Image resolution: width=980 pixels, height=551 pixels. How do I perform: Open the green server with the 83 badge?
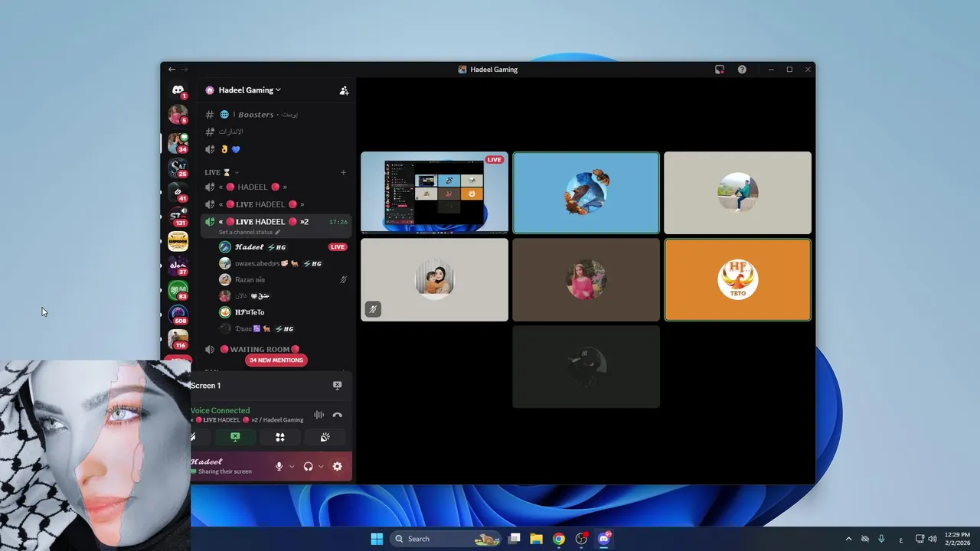178,290
